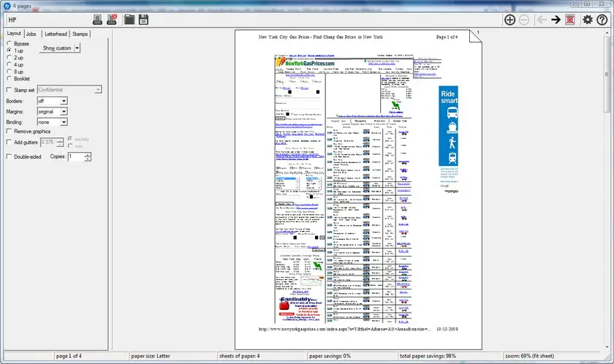Image resolution: width=614 pixels, height=364 pixels.
Task: Click the 'paper size: Letter' status entry
Action: point(151,356)
